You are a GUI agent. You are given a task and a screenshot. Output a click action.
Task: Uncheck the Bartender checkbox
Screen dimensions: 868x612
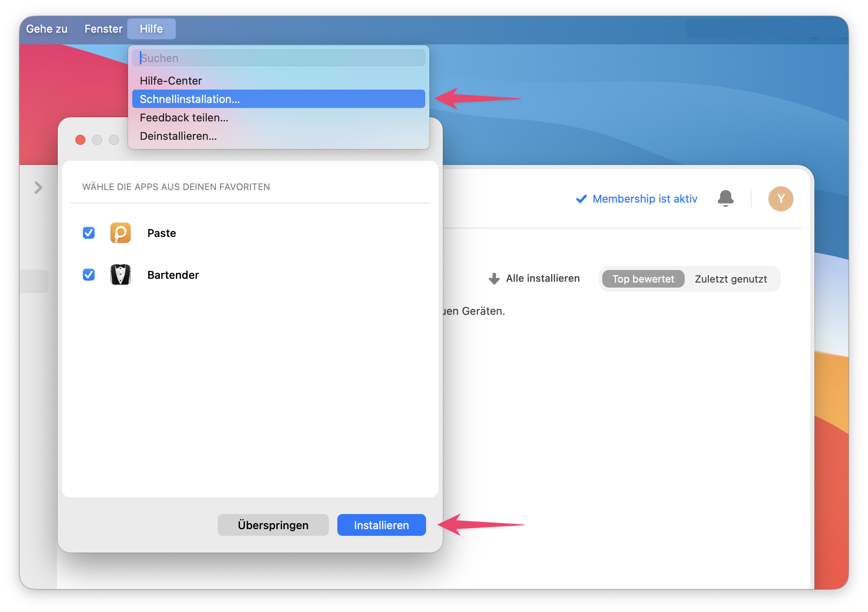[89, 275]
